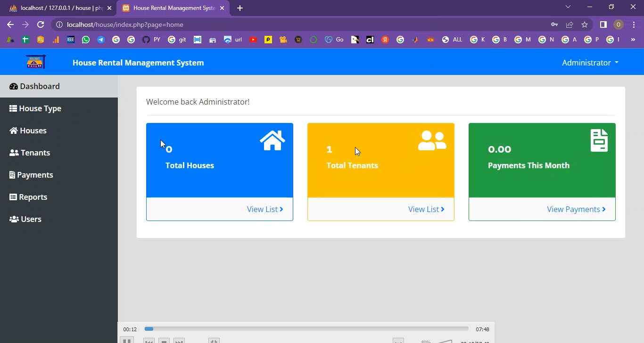This screenshot has height=343, width=644.
Task: Click the Reports icon in sidebar
Action: pos(13,197)
